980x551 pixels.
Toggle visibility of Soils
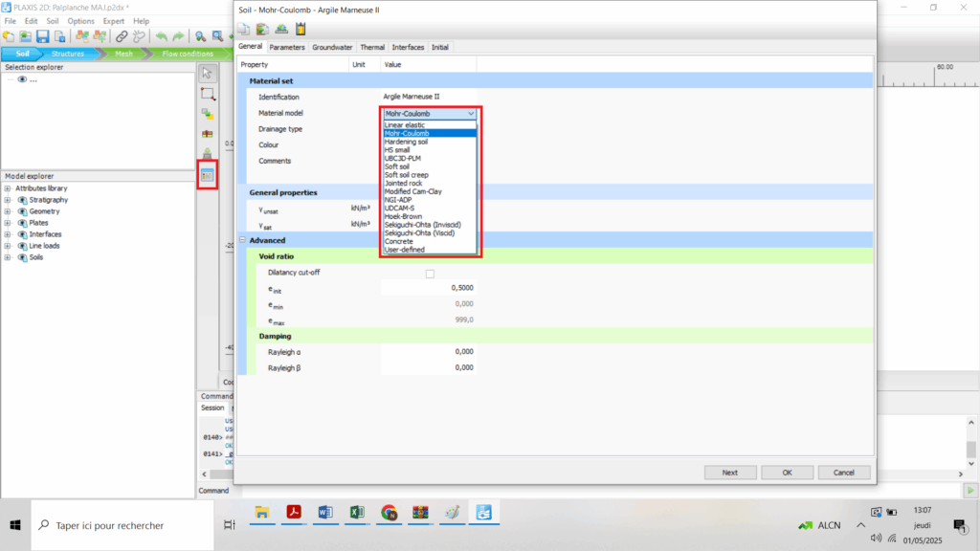point(23,257)
